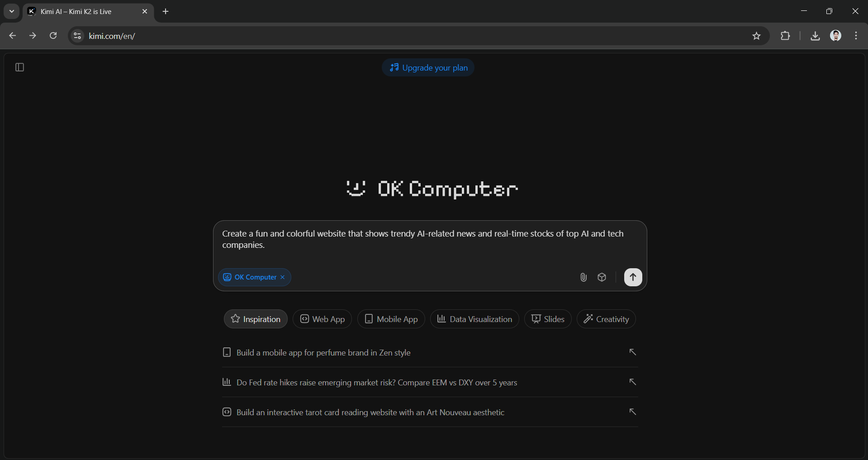Bookmark the page with the star icon
This screenshot has height=460, width=868.
tap(756, 36)
